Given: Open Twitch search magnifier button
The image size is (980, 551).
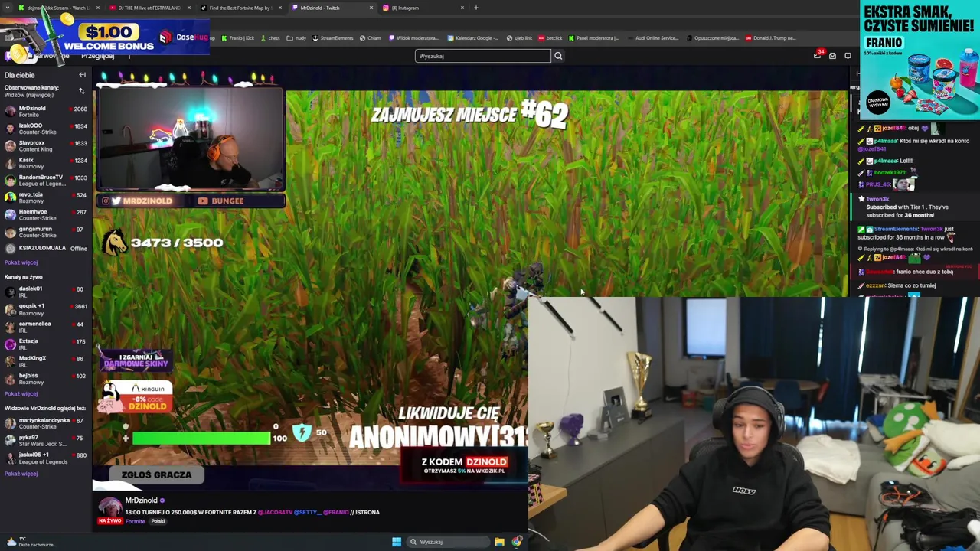Looking at the screenshot, I should (x=558, y=56).
